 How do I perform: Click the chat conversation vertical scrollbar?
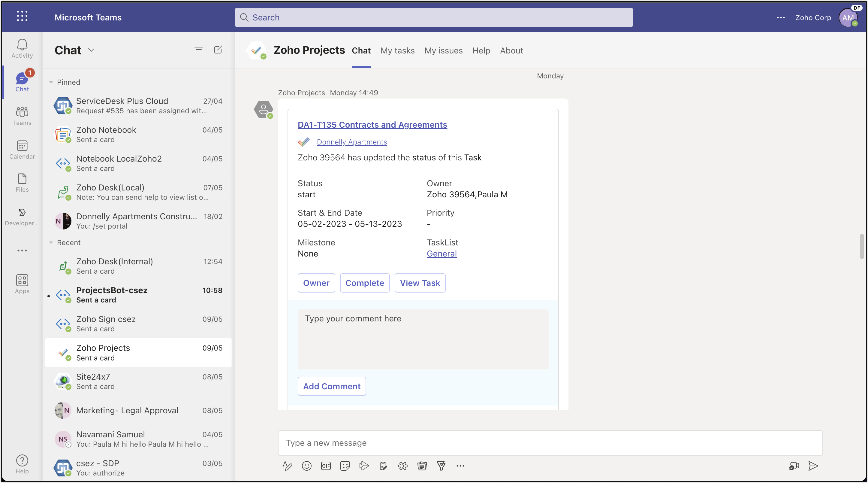pyautogui.click(x=861, y=246)
